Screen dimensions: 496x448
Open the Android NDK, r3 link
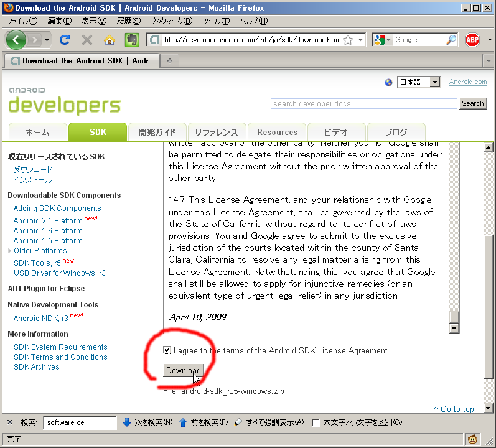click(x=41, y=318)
